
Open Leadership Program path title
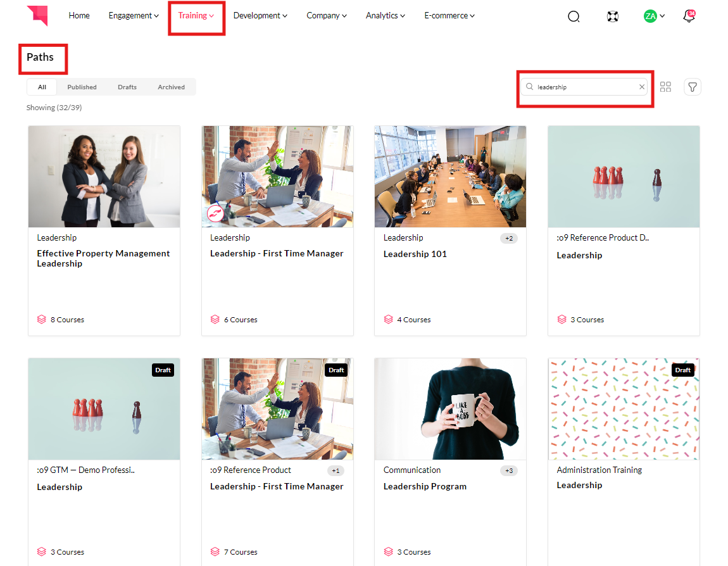tap(425, 486)
